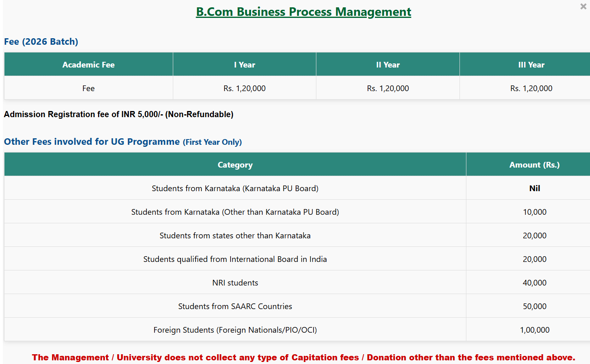
Task: Select Students from states other than Karnataka row
Action: coord(235,235)
